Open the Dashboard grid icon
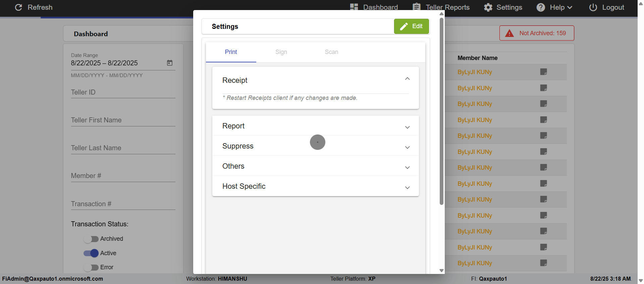Image resolution: width=644 pixels, height=284 pixels. coord(354,7)
